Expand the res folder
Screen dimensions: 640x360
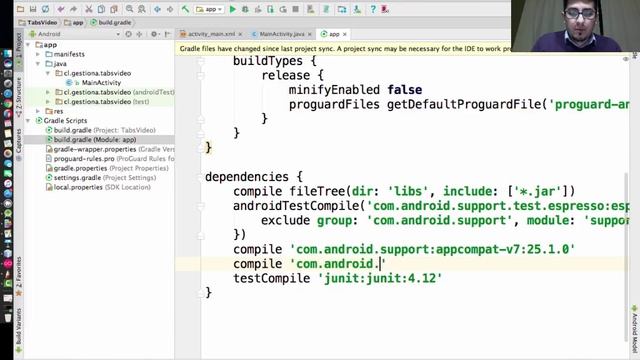(38, 111)
